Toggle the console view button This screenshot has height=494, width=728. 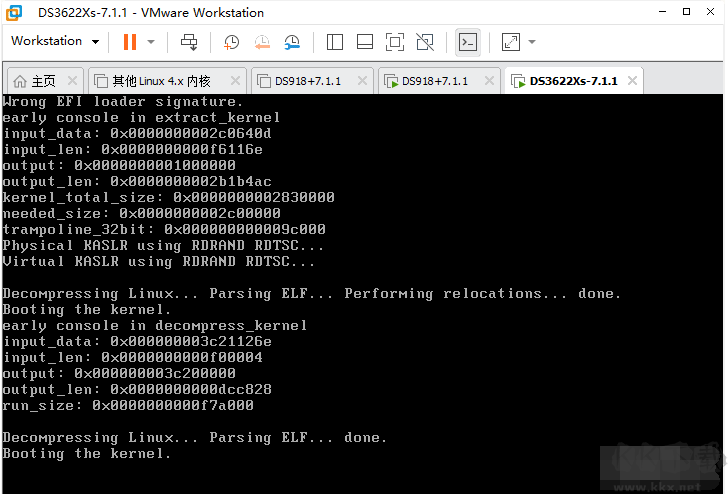pyautogui.click(x=468, y=42)
